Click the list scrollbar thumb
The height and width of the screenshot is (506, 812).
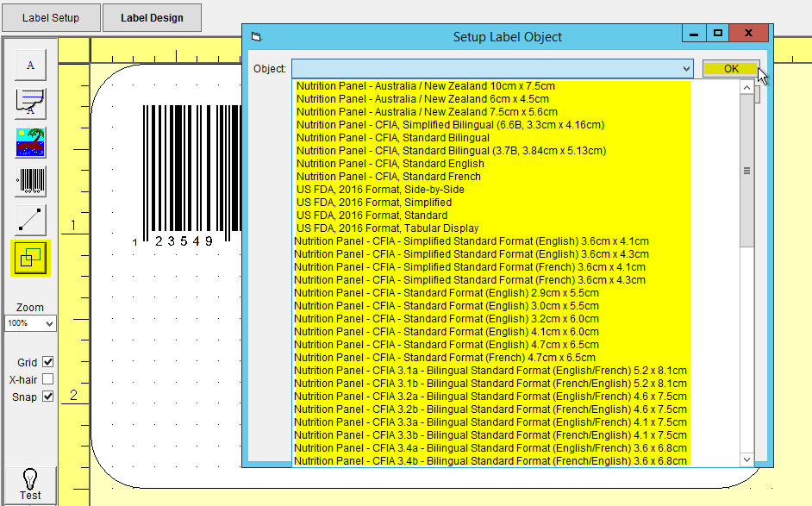point(746,171)
